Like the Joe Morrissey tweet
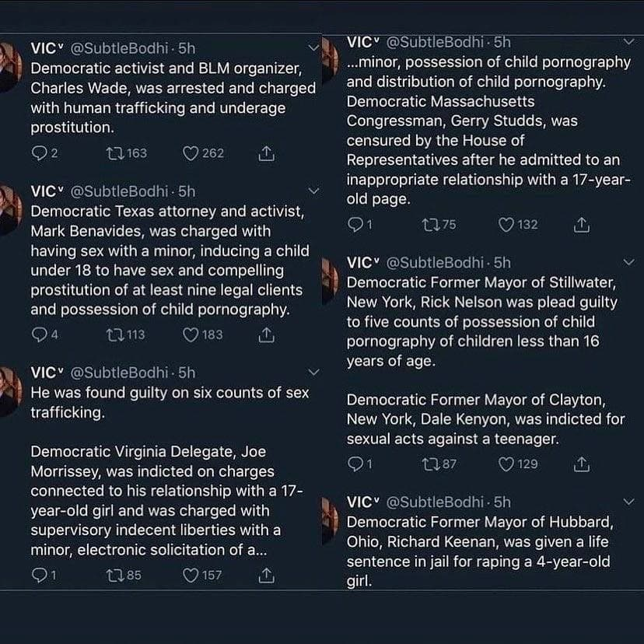Image resolution: width=644 pixels, height=644 pixels. coord(191,576)
